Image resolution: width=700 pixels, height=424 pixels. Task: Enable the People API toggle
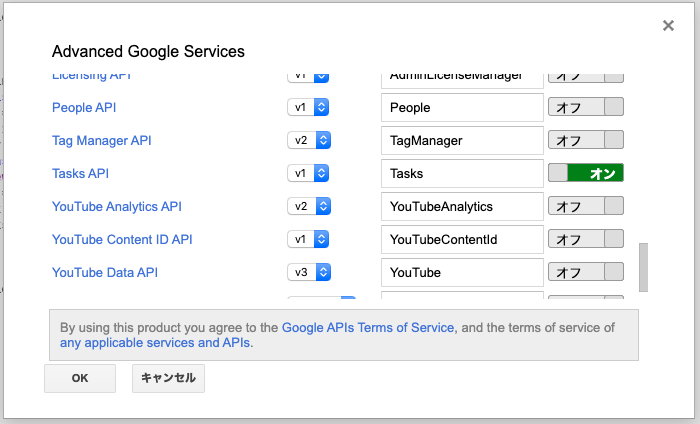(x=586, y=107)
